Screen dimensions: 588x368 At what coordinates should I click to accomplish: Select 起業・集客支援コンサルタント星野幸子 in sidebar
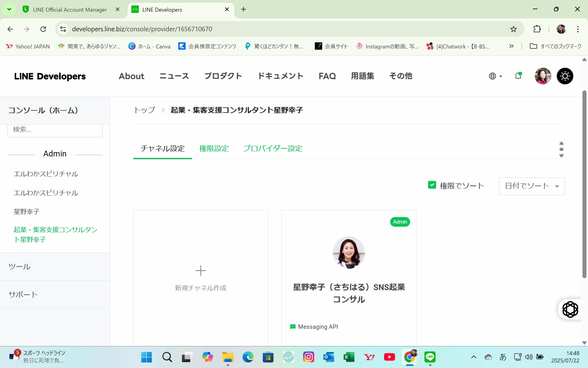pos(55,235)
